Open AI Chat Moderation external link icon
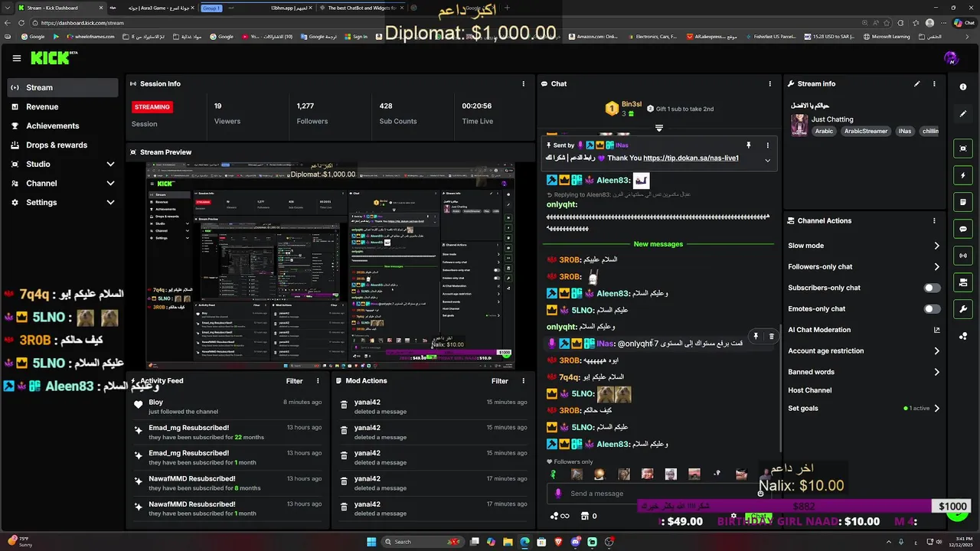The image size is (980, 551). [x=936, y=330]
